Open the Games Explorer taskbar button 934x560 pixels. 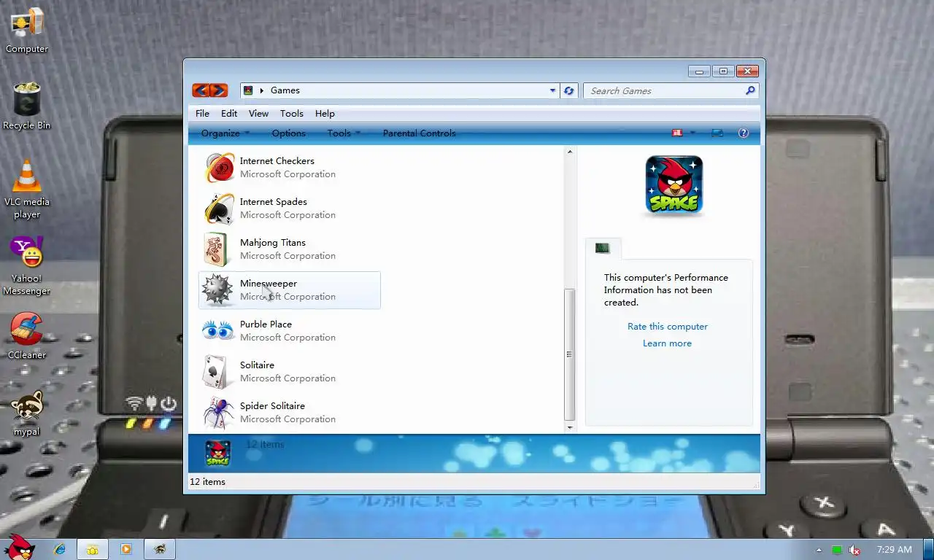tap(93, 549)
